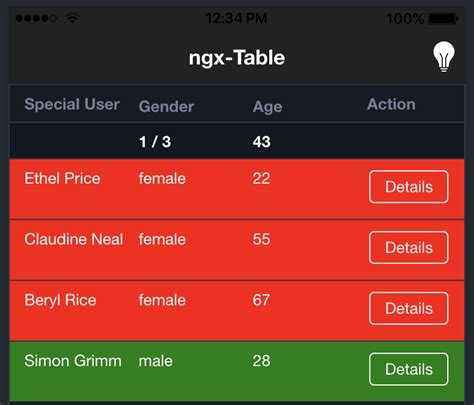Tap the average age 43 summary
This screenshot has height=405, width=474.
pos(262,142)
